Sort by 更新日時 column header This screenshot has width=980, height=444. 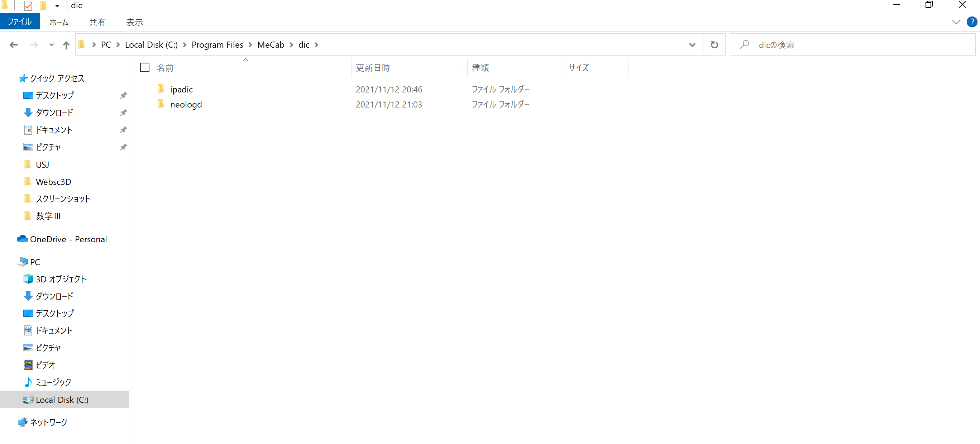[x=373, y=68]
